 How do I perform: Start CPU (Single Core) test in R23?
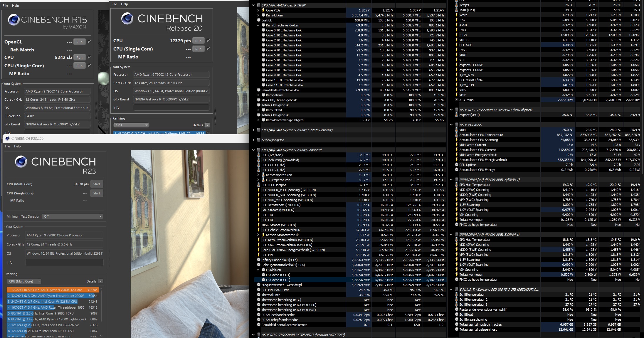click(97, 193)
